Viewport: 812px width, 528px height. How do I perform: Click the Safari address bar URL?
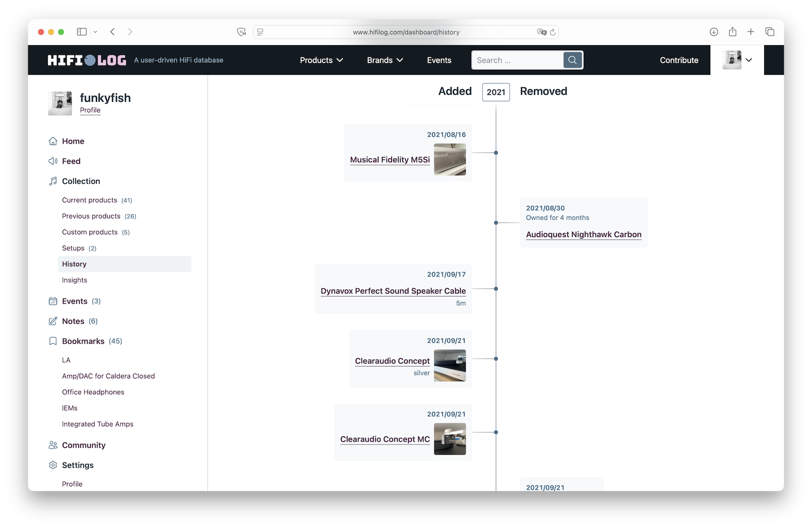[406, 32]
